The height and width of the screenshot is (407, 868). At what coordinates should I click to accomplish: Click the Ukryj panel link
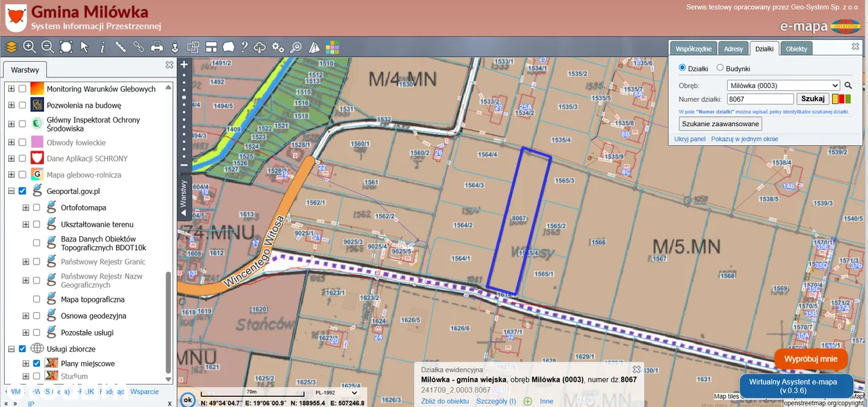point(690,139)
